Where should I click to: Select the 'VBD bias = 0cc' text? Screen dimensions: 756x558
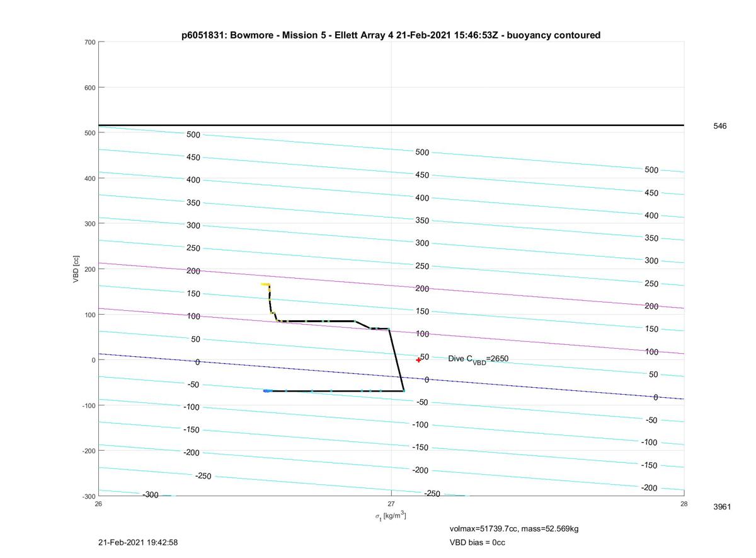tap(477, 542)
